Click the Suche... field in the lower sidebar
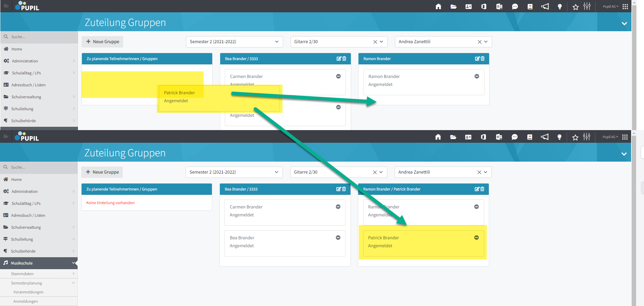 39,167
